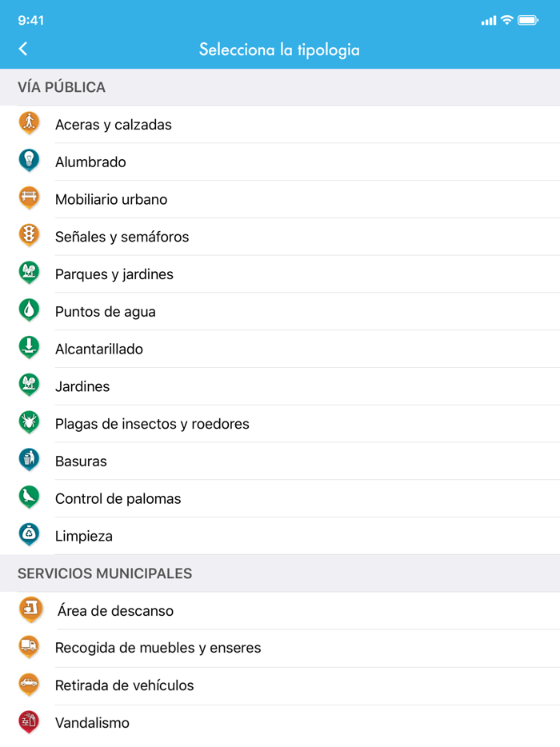This screenshot has height=747, width=560.
Task: Tap the spider icon for Plagas
Action: pos(29,422)
